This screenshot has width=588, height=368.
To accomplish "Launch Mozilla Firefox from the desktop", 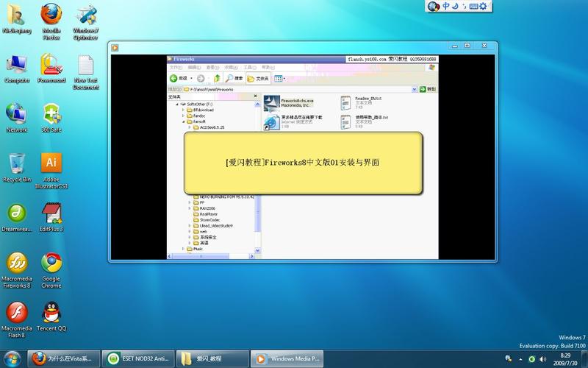I will click(51, 21).
